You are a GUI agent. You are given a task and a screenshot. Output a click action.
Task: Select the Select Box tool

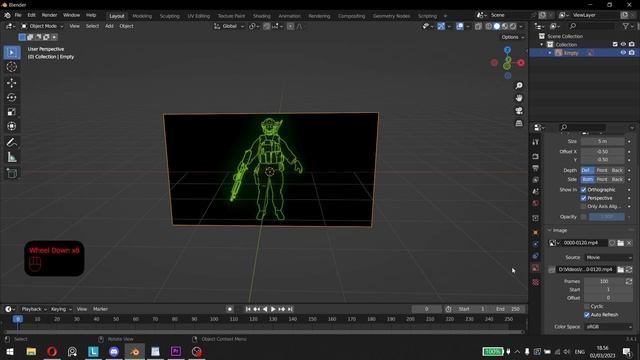pos(12,53)
